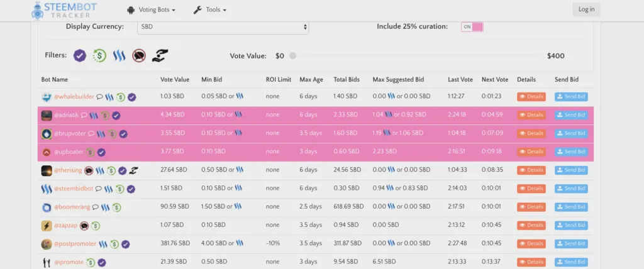
Task: Click the no-comments icon beside @zapzap
Action: 84,226
